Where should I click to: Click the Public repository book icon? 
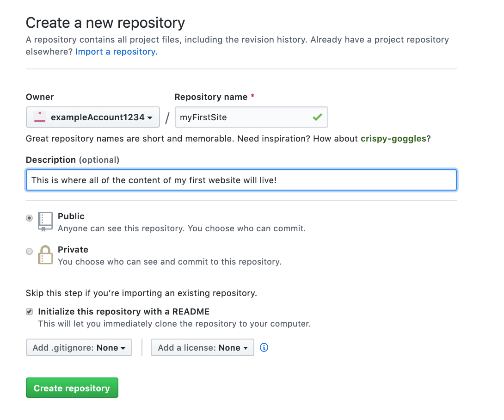click(x=45, y=222)
